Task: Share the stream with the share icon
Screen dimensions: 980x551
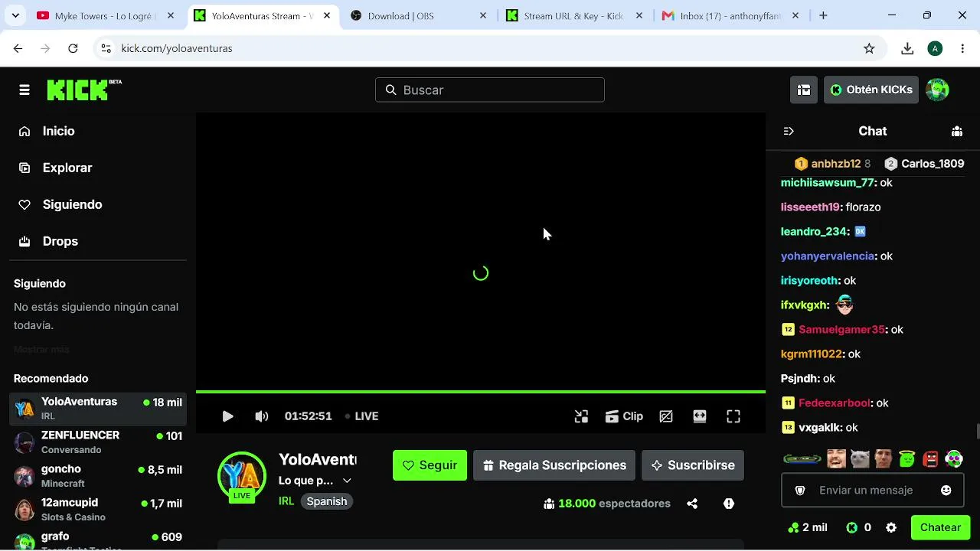Action: 692,504
